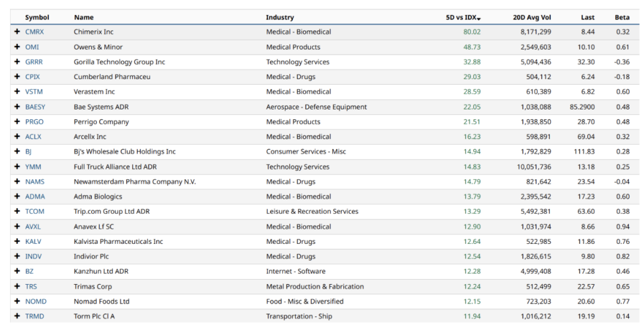Open the PRGO symbol link
Image resolution: width=644 pixels, height=330 pixels.
coord(34,121)
